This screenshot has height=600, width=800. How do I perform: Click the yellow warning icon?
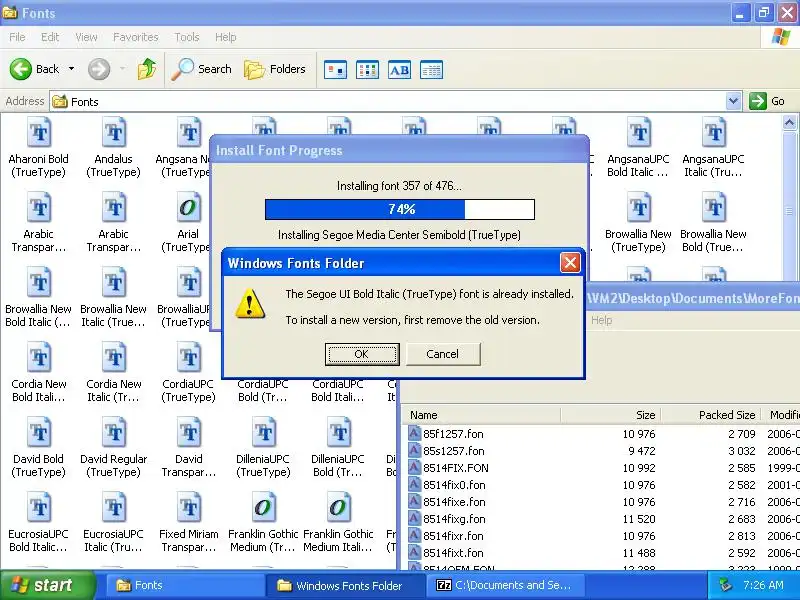point(249,304)
